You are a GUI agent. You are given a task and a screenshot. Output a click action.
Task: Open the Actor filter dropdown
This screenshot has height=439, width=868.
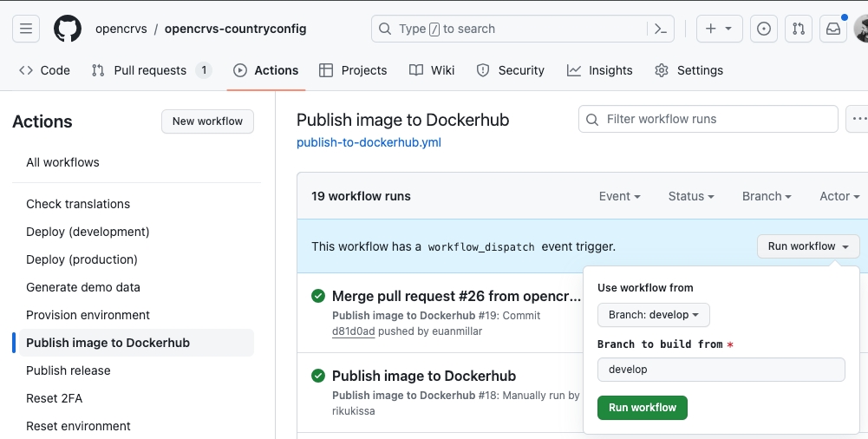coord(839,197)
